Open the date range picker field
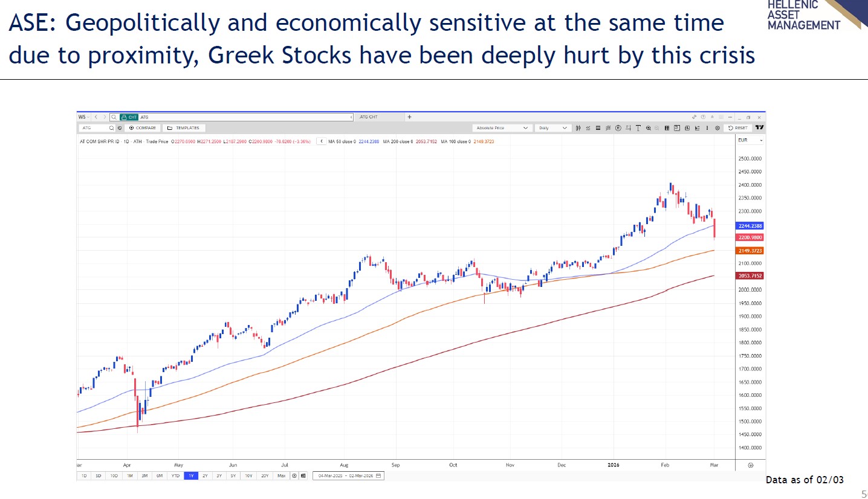Image resolution: width=868 pixels, height=499 pixels. click(x=349, y=475)
